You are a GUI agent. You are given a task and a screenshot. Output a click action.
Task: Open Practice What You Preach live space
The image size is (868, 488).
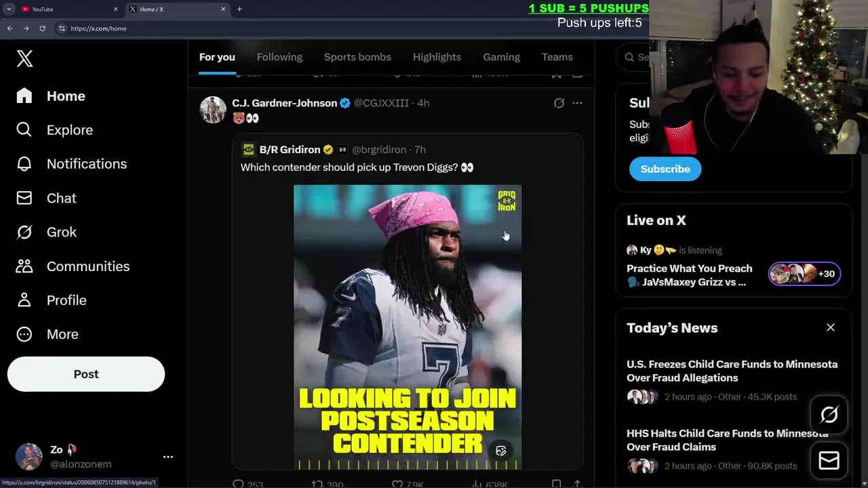(x=690, y=275)
